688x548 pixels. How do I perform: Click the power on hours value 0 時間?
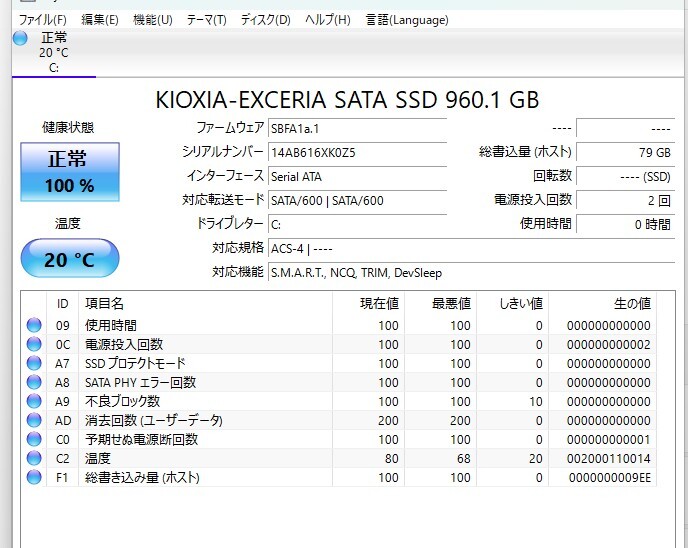625,225
